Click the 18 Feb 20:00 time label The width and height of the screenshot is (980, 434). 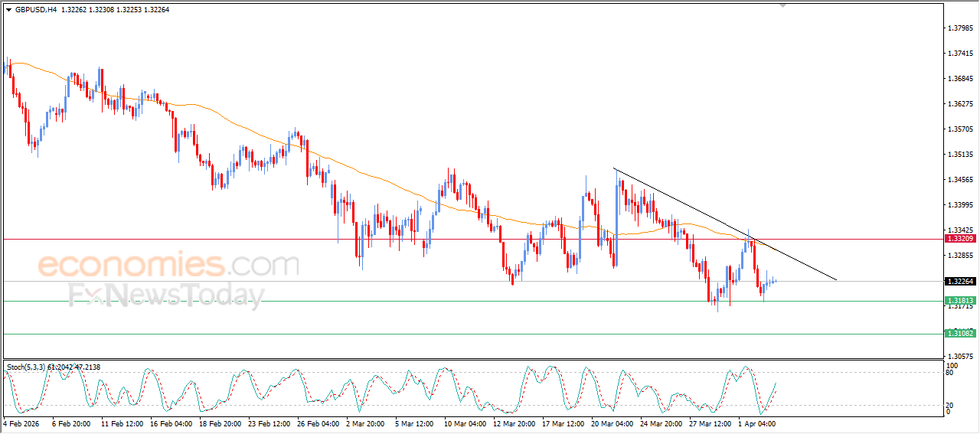222,423
